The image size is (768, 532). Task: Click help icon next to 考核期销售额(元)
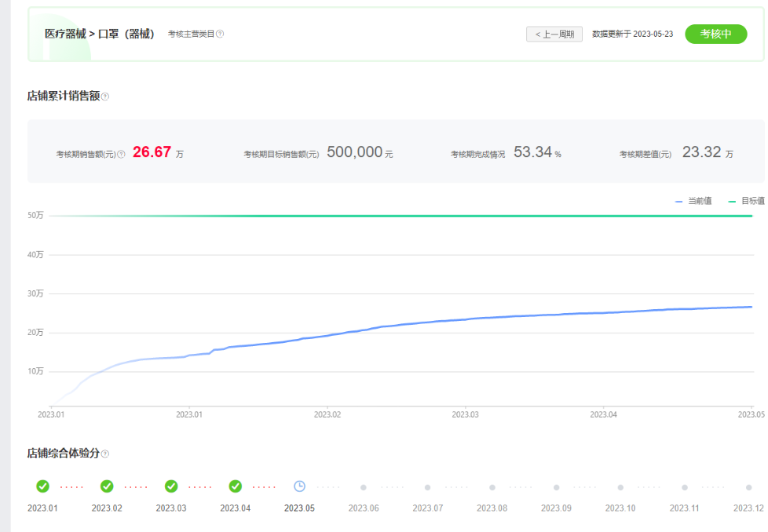click(x=122, y=154)
